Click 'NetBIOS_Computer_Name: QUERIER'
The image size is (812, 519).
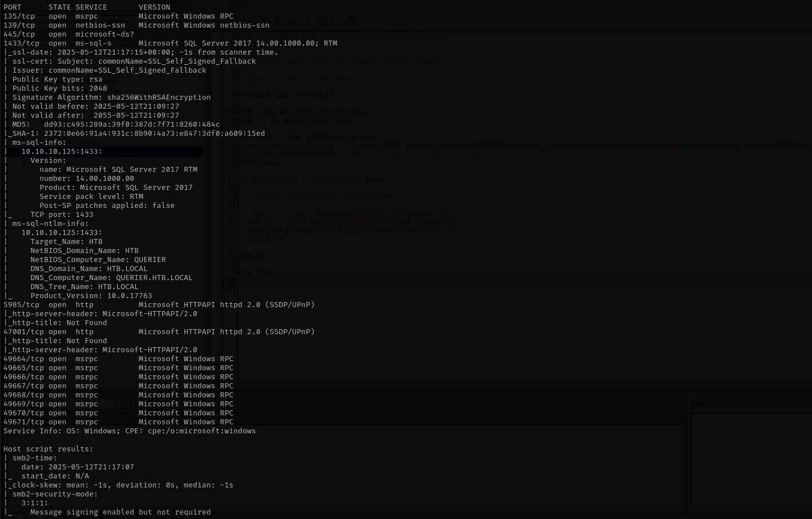98,260
